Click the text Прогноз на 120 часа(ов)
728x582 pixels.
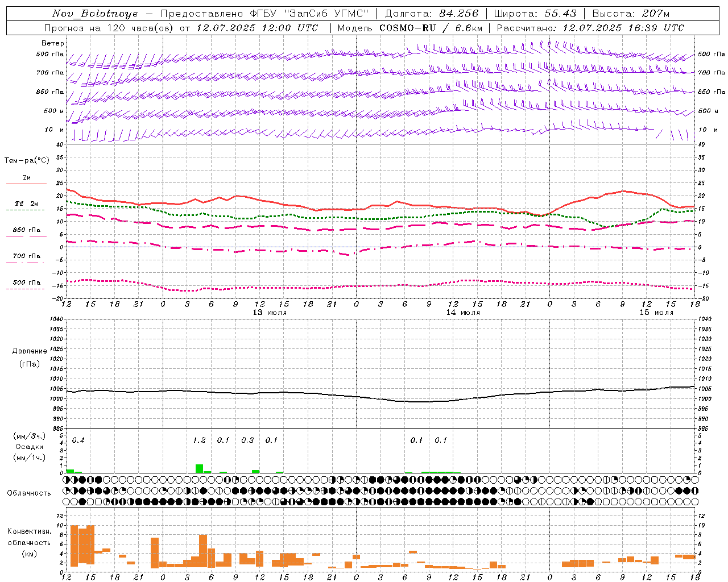[x=109, y=28]
